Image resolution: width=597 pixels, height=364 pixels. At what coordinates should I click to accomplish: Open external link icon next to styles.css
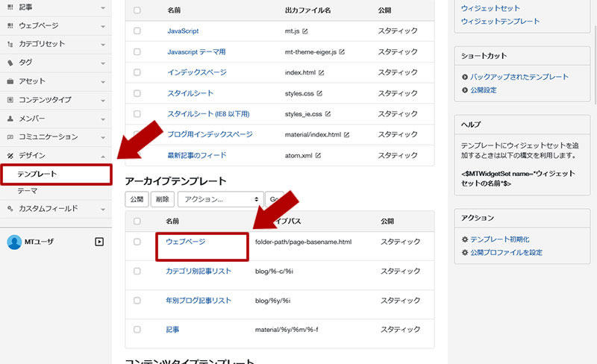pos(319,93)
